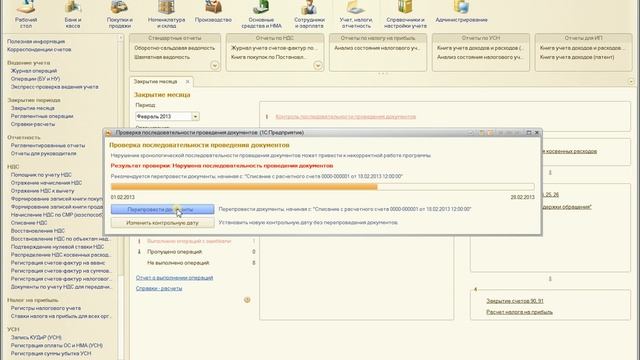This screenshot has height=360, width=640.
Task: Click Изменить контрольную дату button
Action: click(162, 223)
